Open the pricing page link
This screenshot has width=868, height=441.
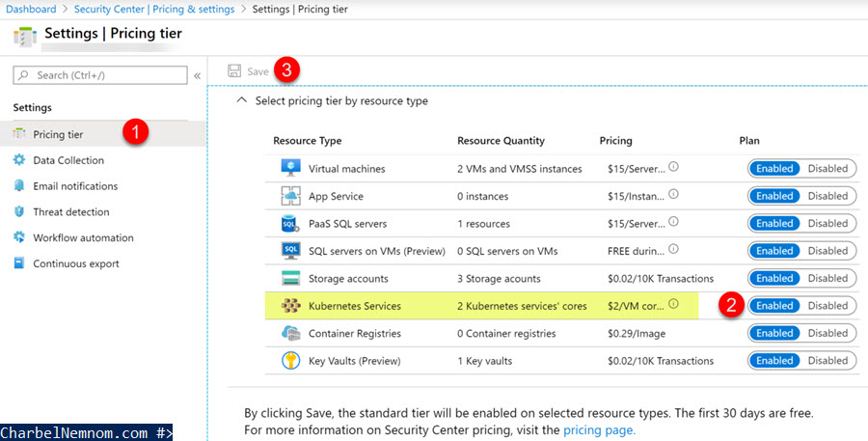(599, 430)
